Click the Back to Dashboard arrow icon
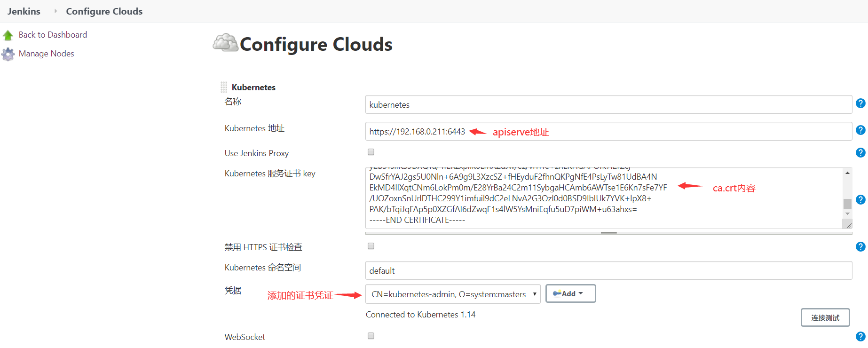The height and width of the screenshot is (348, 868). tap(8, 35)
